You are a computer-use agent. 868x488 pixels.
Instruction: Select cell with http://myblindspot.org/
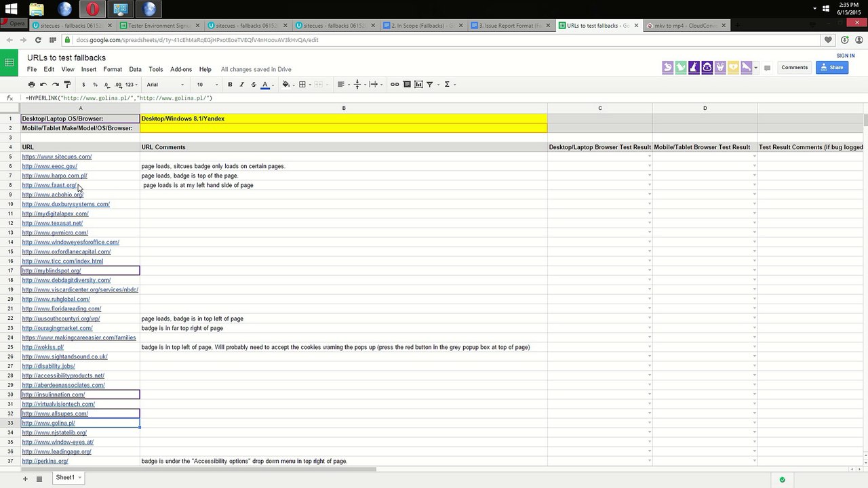[x=80, y=271]
